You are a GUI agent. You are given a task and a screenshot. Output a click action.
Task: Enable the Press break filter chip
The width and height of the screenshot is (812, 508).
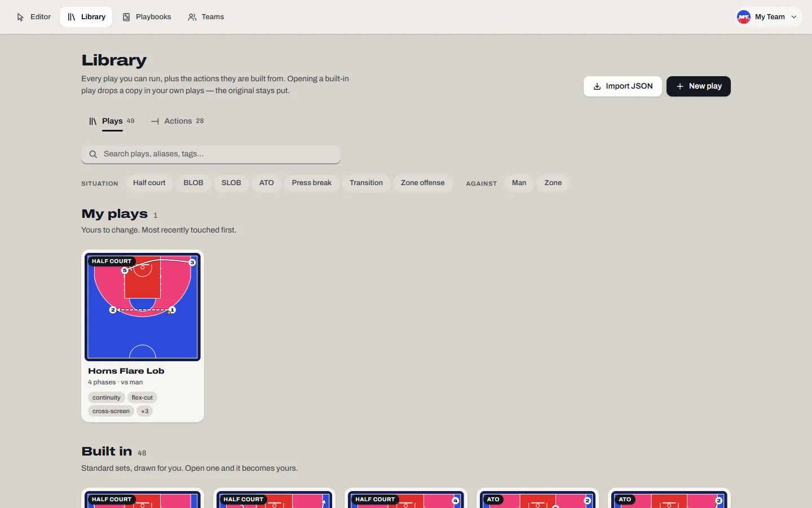coord(312,183)
